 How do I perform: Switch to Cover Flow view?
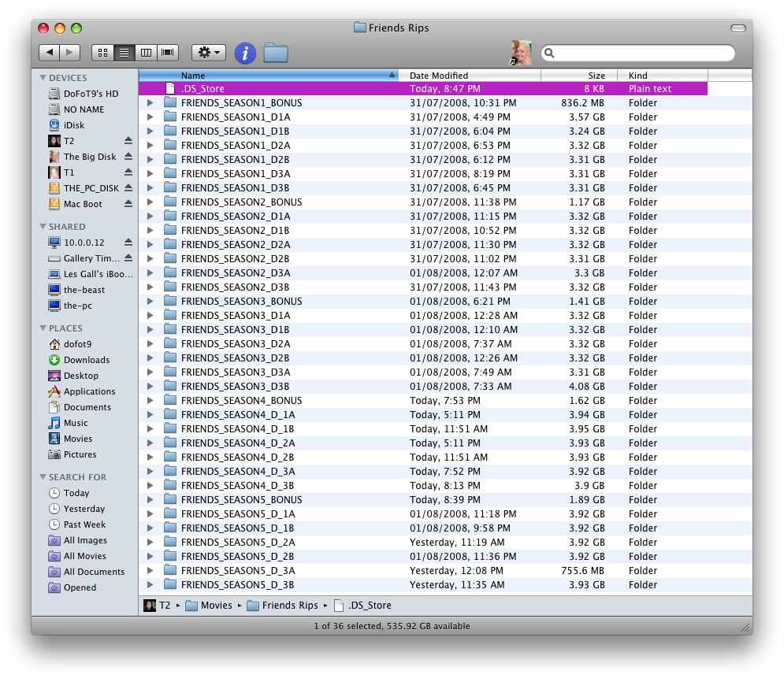point(168,53)
